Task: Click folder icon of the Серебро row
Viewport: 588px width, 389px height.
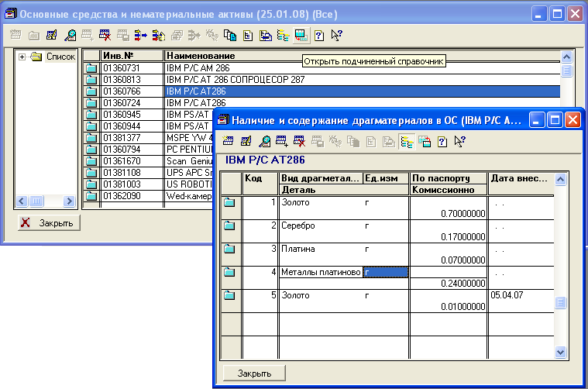Action: pyautogui.click(x=229, y=225)
